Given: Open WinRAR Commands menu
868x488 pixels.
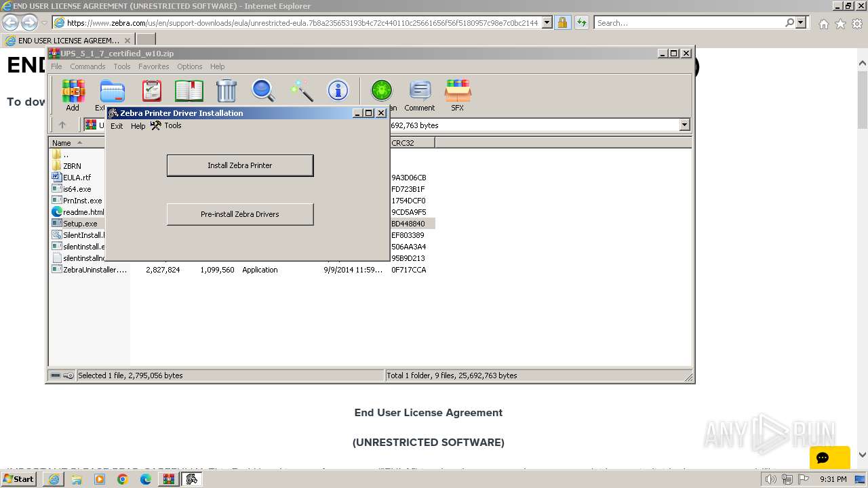Looking at the screenshot, I should [x=87, y=66].
